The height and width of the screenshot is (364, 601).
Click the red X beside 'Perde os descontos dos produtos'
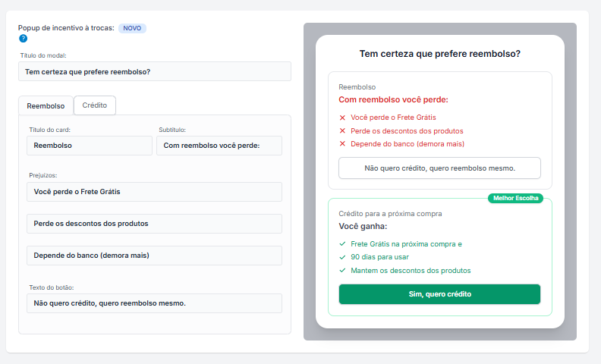342,130
